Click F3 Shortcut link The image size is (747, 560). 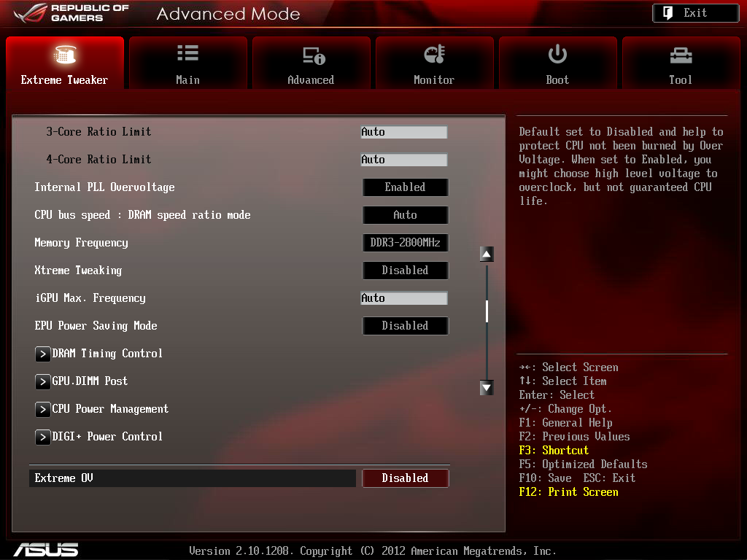(x=554, y=451)
